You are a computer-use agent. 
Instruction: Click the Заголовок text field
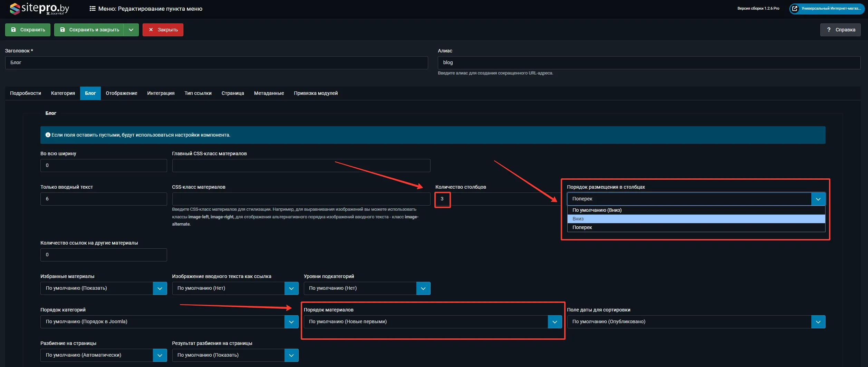click(x=216, y=63)
